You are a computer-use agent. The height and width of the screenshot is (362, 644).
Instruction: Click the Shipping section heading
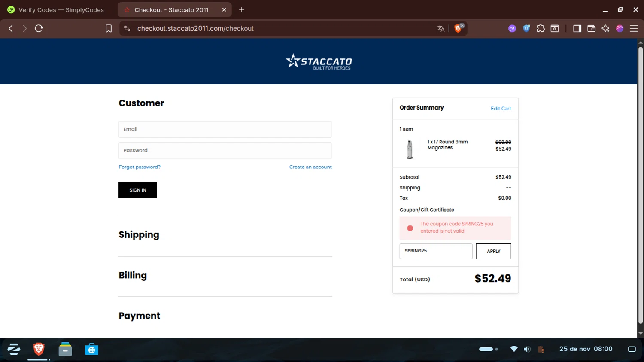click(139, 235)
